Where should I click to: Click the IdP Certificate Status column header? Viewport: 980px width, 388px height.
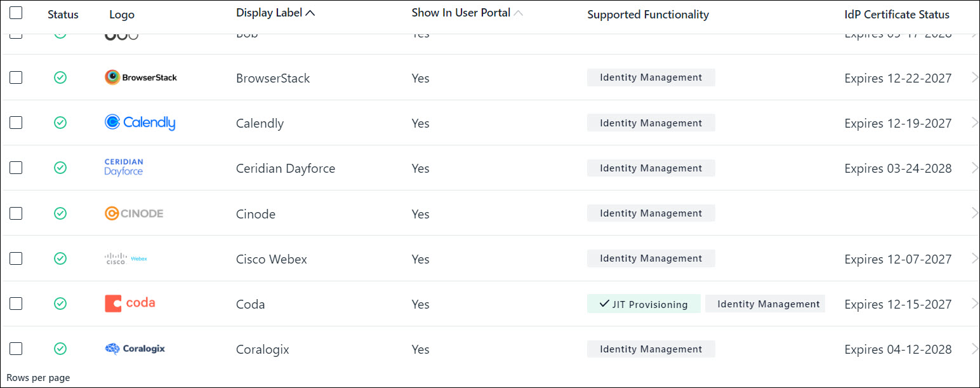(897, 15)
